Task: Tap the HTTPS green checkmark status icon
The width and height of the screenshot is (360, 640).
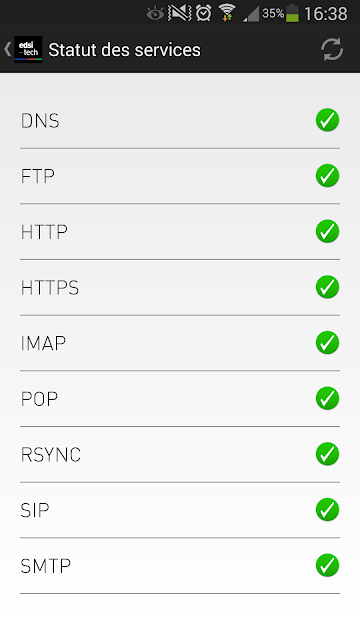Action: (327, 287)
